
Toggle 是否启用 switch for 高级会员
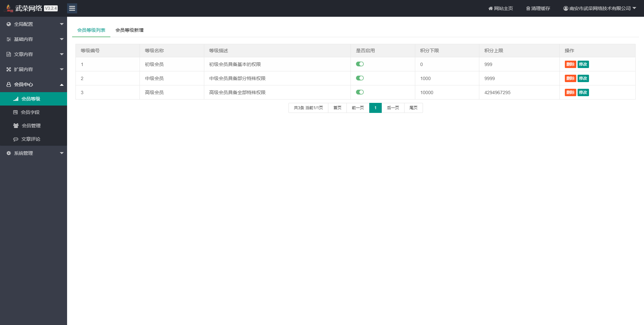click(360, 92)
